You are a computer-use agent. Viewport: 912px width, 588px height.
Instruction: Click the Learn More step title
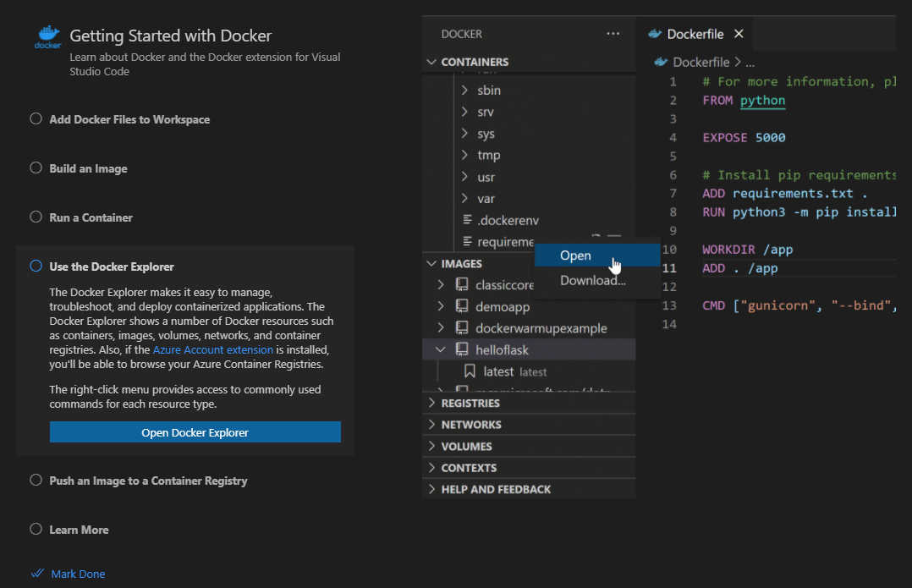tap(80, 530)
